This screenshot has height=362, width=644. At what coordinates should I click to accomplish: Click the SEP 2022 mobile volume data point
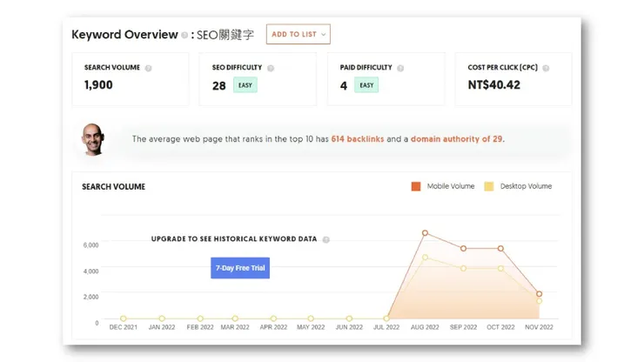click(x=464, y=249)
